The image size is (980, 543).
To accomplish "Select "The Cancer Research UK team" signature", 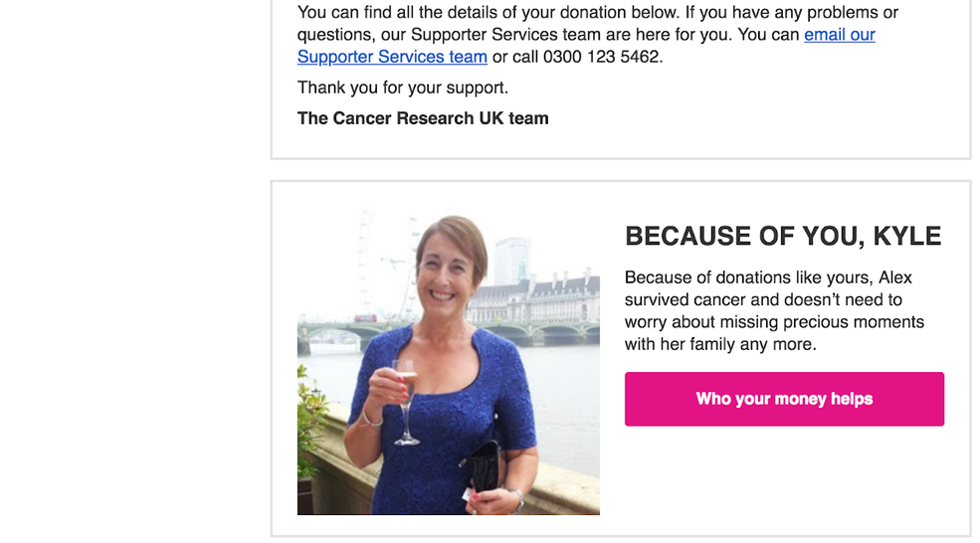I will (x=423, y=118).
